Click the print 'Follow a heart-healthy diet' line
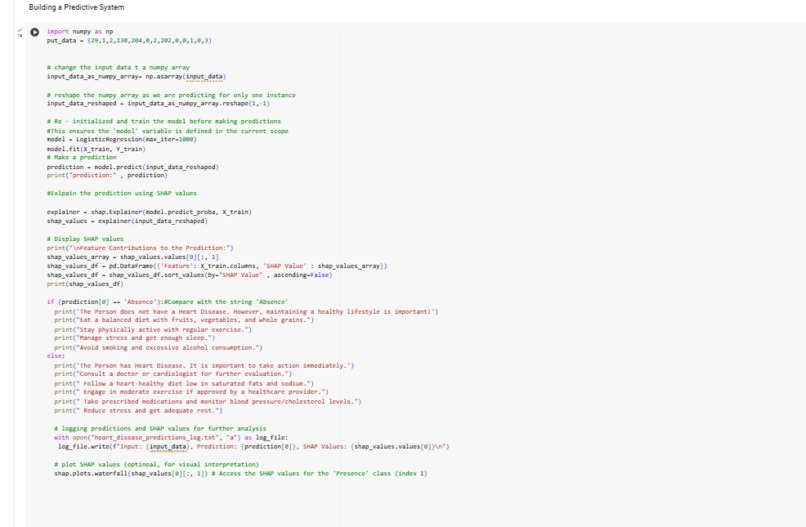Screen dimensions: 806x527 click(184, 384)
